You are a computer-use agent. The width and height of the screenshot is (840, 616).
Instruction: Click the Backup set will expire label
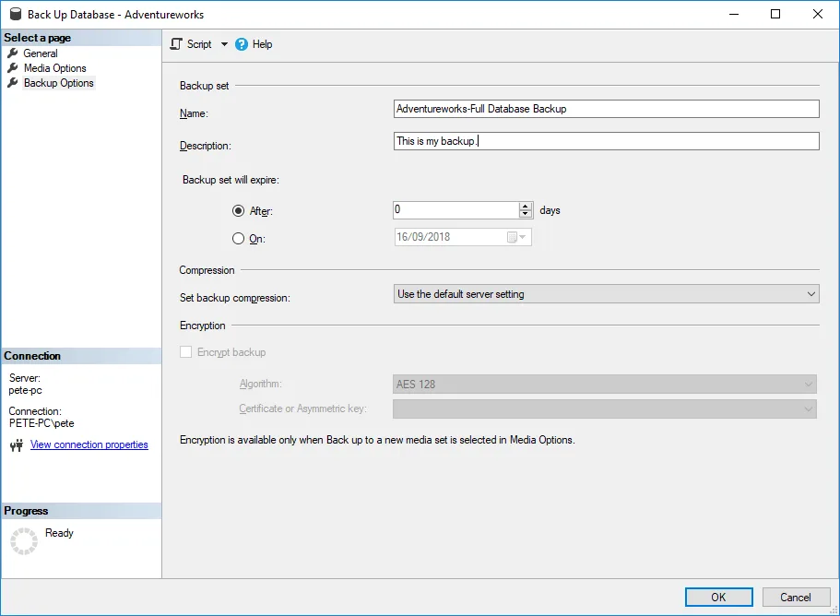(x=231, y=180)
